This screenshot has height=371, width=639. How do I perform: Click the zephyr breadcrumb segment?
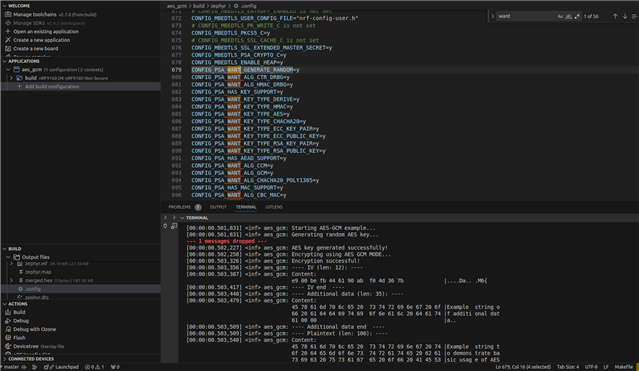[218, 6]
